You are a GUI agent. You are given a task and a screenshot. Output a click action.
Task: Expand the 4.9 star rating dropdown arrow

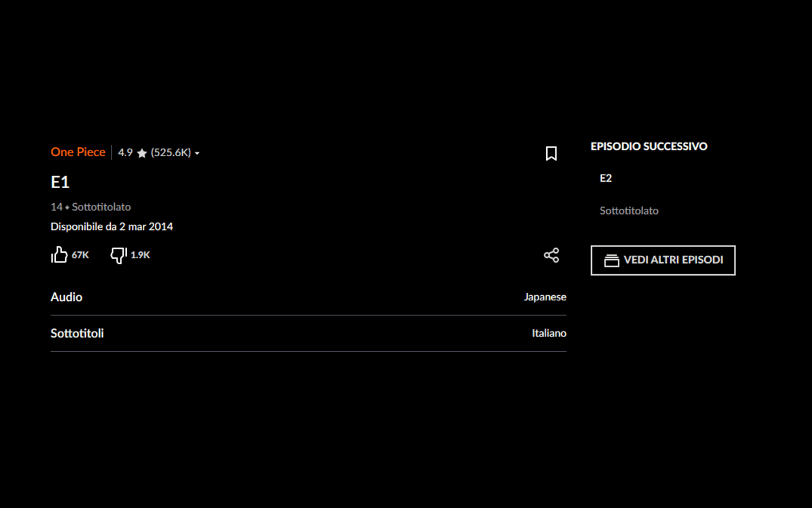click(197, 154)
